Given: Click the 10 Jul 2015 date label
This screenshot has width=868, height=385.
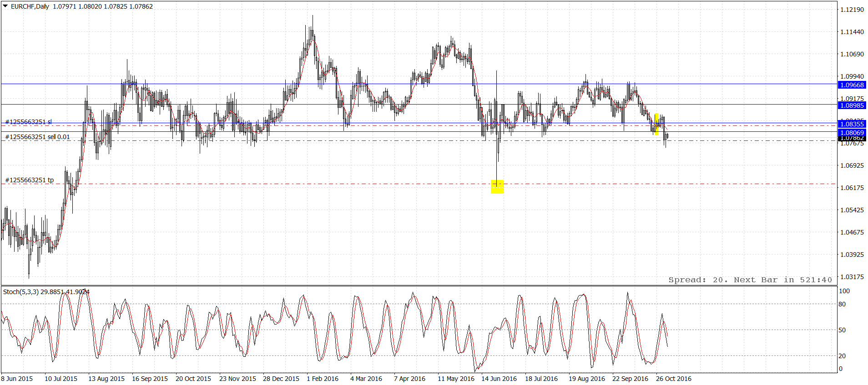Looking at the screenshot, I should pos(61,379).
